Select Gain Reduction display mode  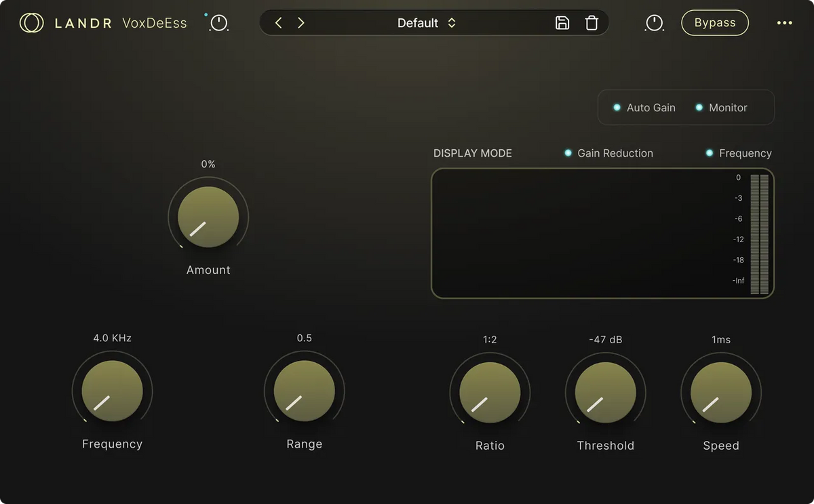click(608, 153)
